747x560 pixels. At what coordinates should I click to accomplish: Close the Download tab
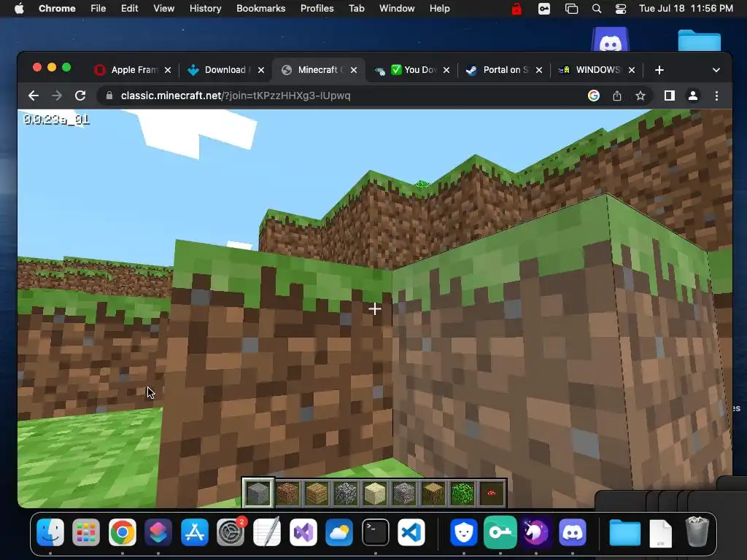[261, 70]
